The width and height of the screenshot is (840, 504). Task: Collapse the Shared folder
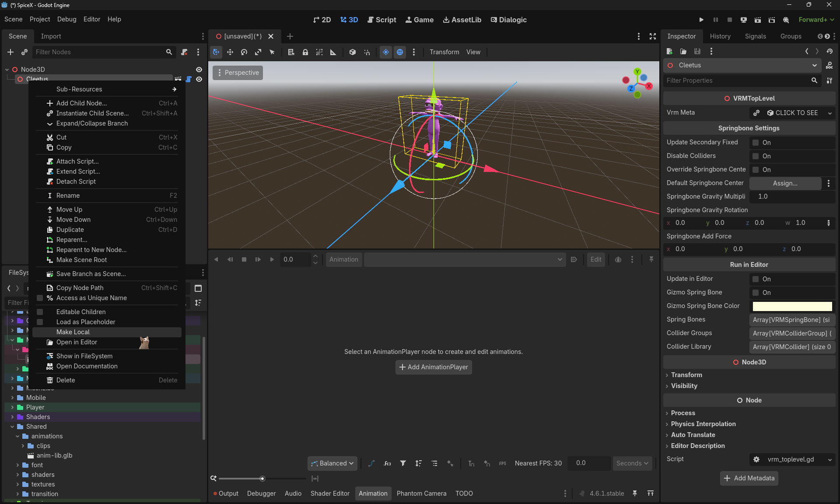tap(12, 427)
